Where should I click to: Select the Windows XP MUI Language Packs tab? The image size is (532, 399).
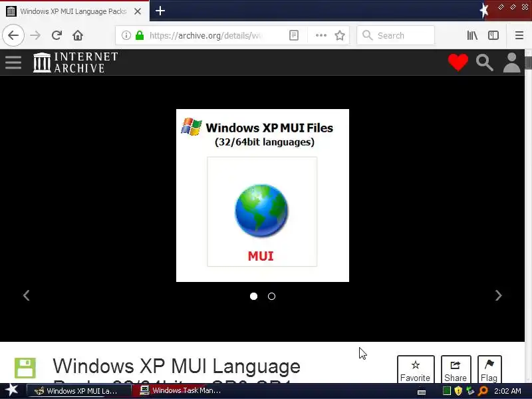(73, 11)
